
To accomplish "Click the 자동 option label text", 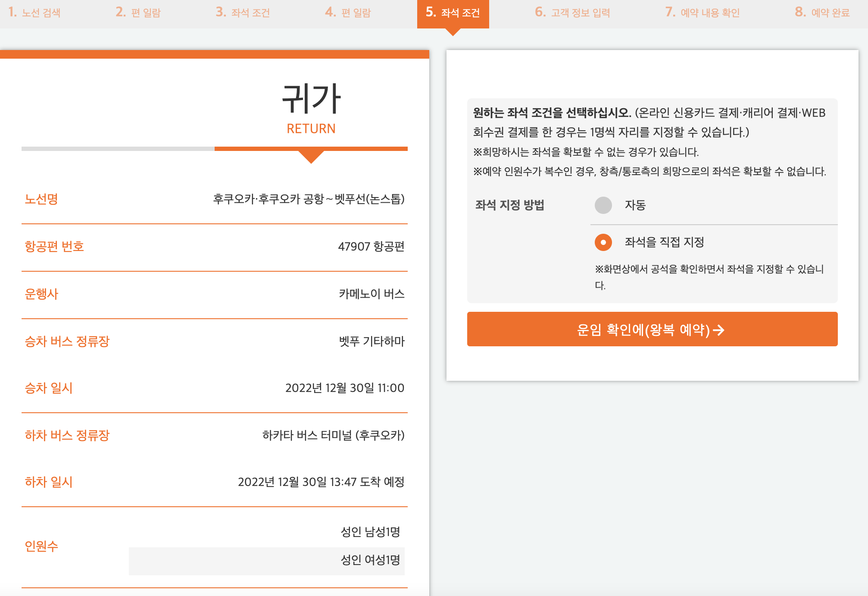I will (635, 205).
